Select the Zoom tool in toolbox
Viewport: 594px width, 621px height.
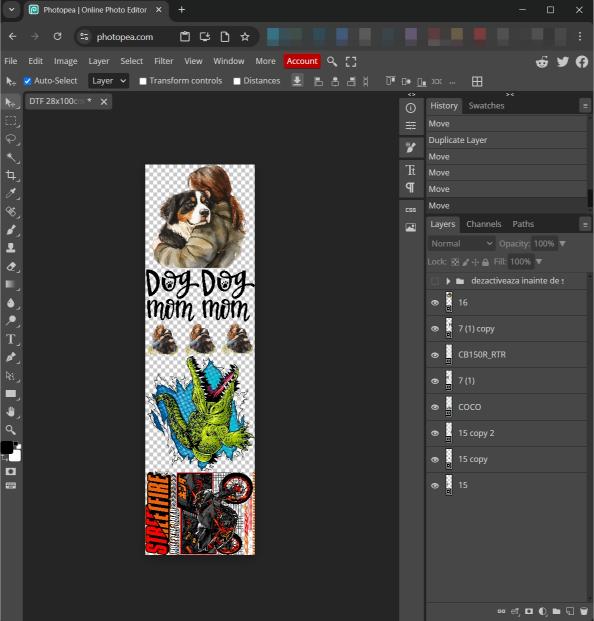tap(11, 430)
